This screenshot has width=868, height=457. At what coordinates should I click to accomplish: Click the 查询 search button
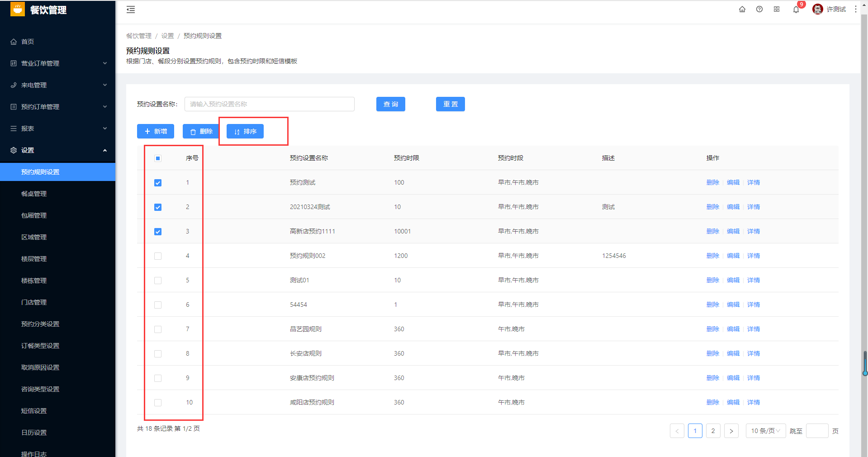391,104
